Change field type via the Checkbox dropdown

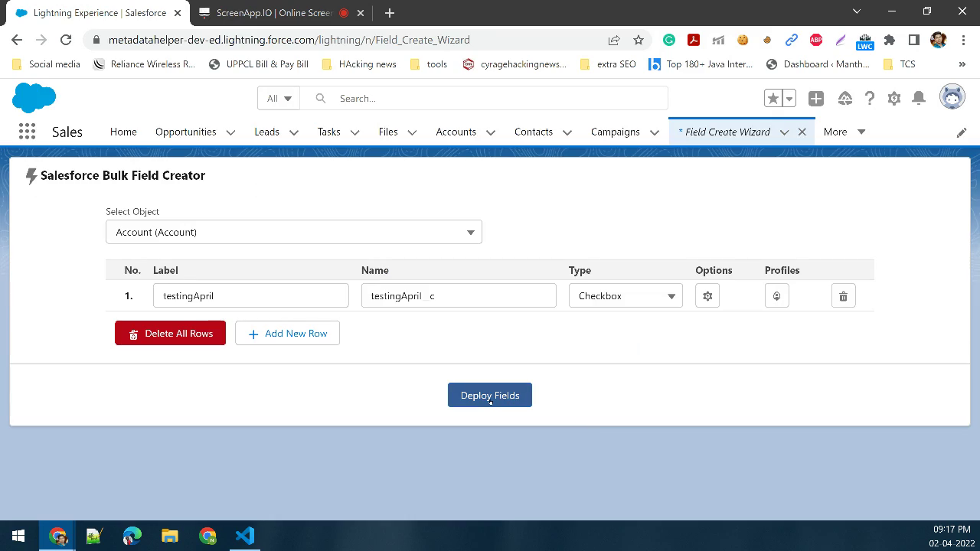click(625, 295)
